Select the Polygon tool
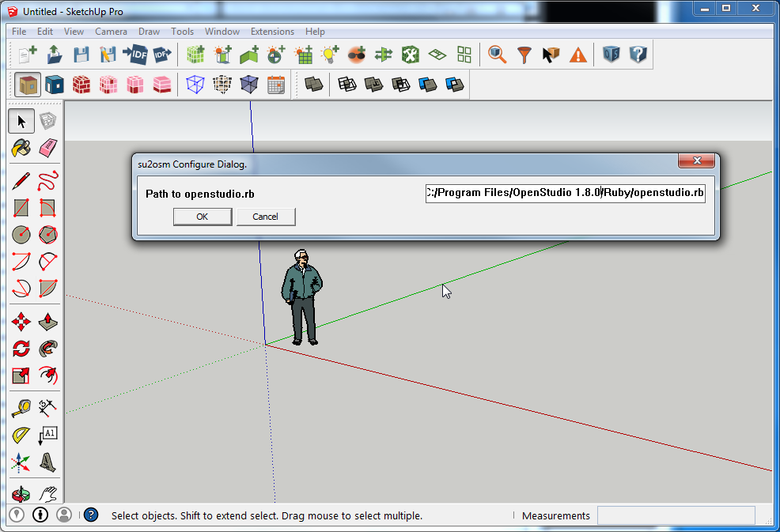 click(x=47, y=235)
